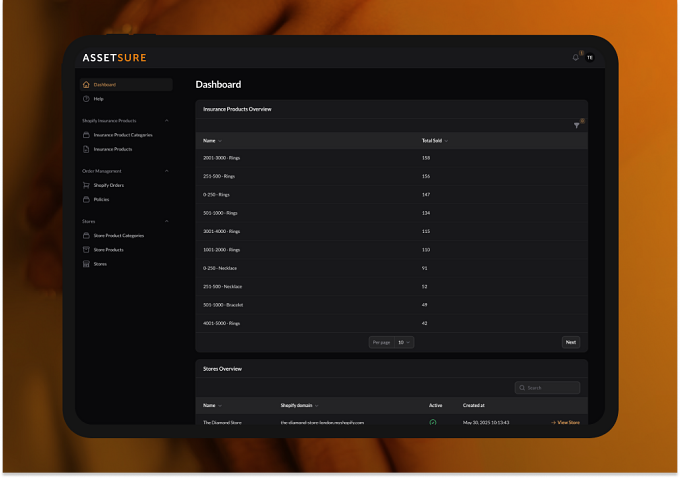
Task: Open the notifications bell
Action: (575, 57)
